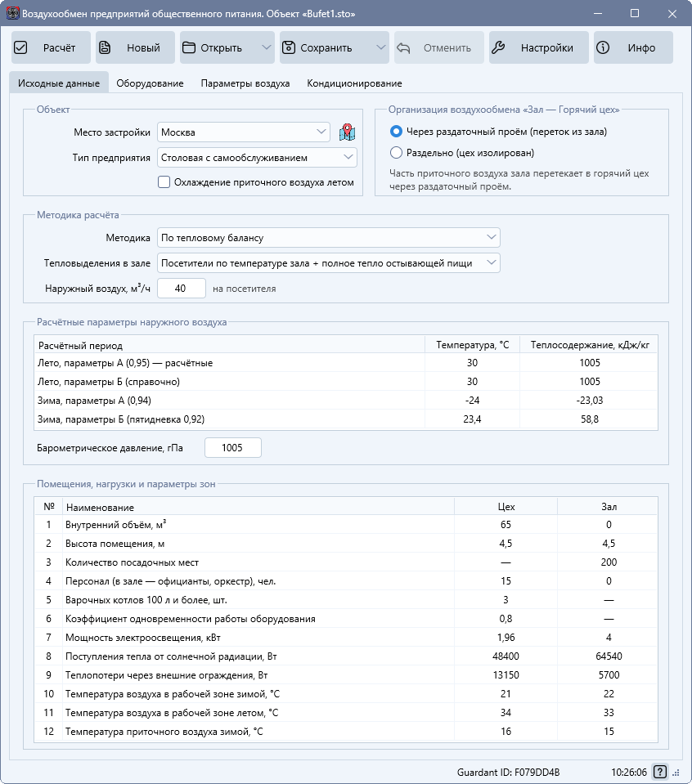
Task: Click the simultaneity coefficient cell 0,8
Action: (x=506, y=619)
